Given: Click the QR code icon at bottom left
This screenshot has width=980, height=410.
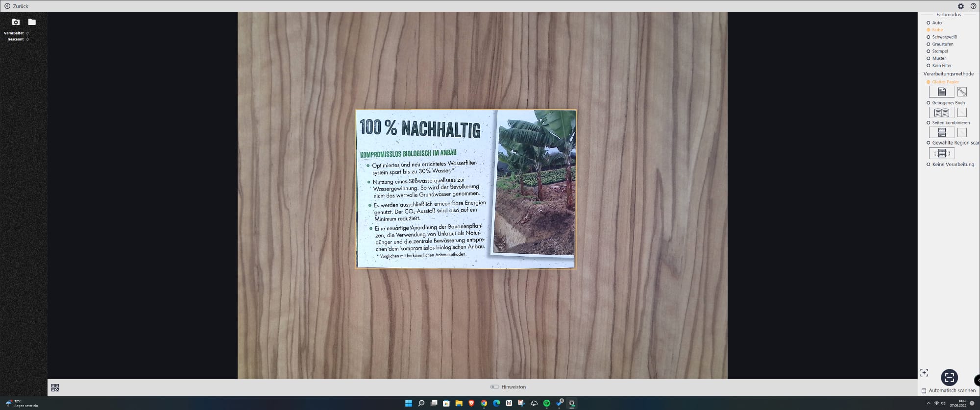Looking at the screenshot, I should pyautogui.click(x=55, y=387).
